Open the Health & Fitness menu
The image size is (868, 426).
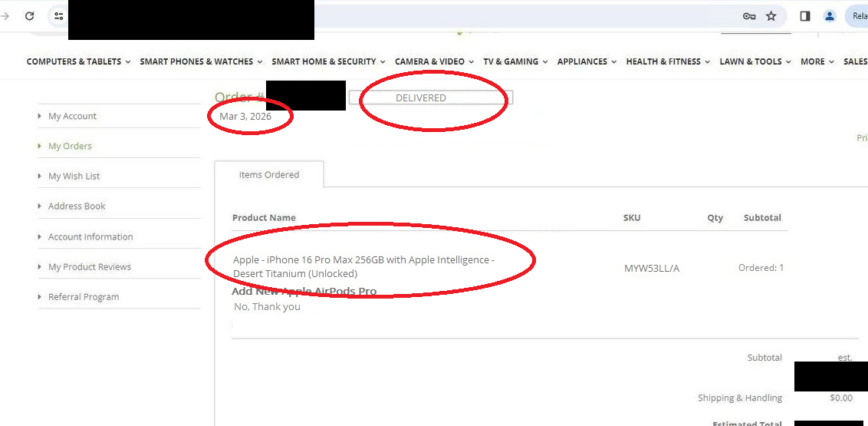pyautogui.click(x=668, y=61)
